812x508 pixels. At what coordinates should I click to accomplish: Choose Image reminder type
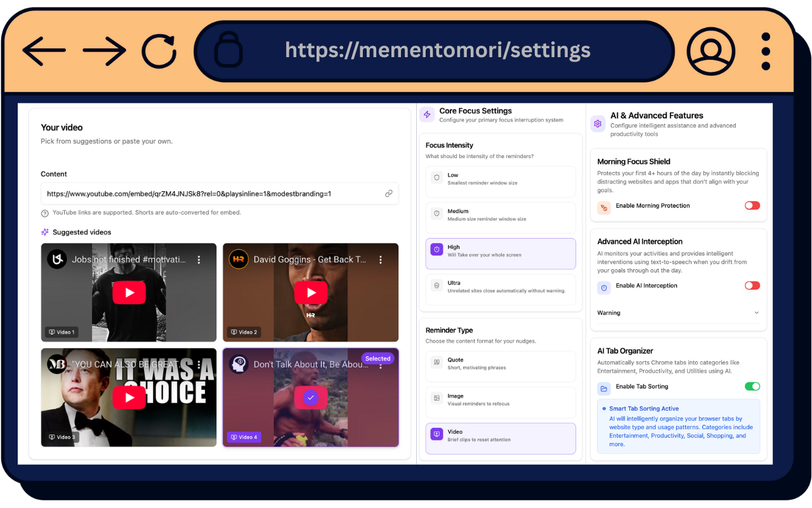pyautogui.click(x=501, y=399)
